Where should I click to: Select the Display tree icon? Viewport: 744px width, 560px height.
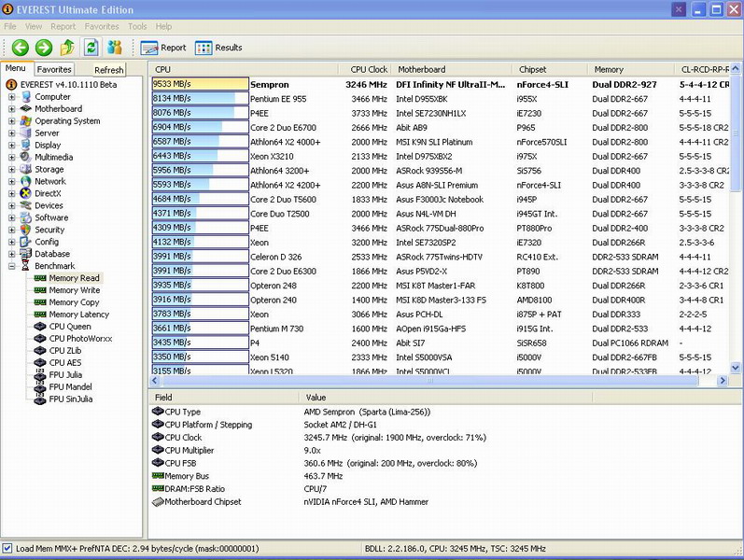26,146
